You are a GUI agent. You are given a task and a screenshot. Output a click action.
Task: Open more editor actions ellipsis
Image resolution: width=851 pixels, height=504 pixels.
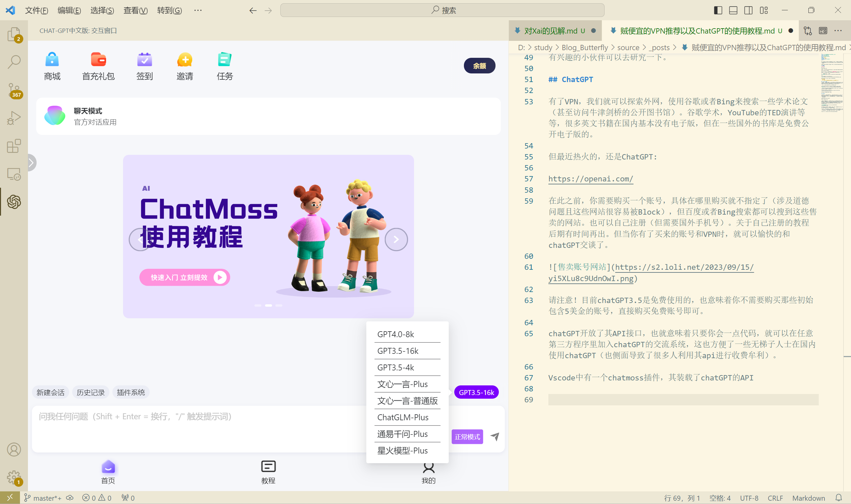pyautogui.click(x=838, y=31)
